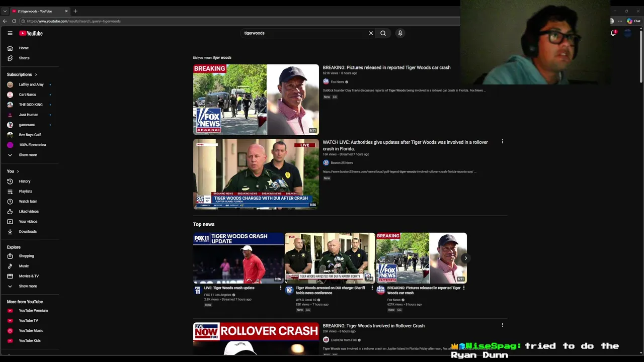Focus the YouTube search input field
The width and height of the screenshot is (644, 362).
(x=304, y=33)
